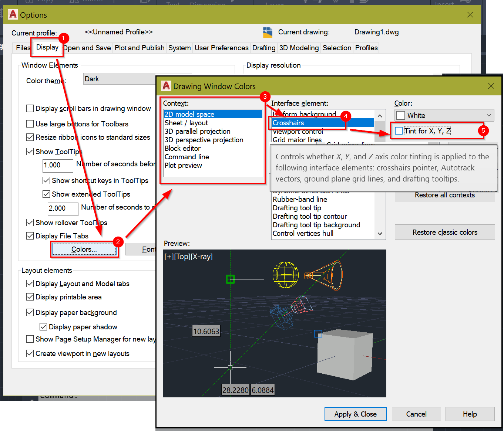Select Drafting tool tip interface element
Viewport: 504px width, 431px height.
[323, 208]
